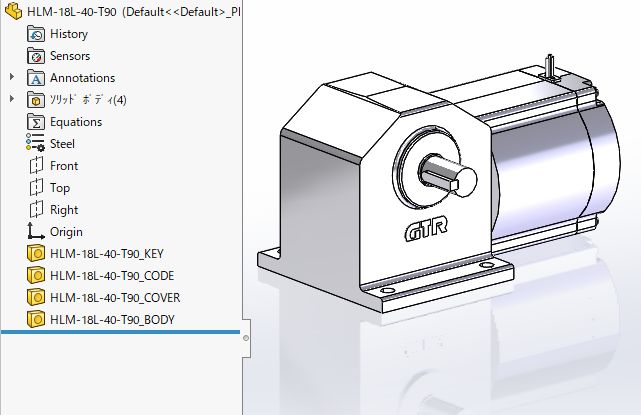Select the Right plane label
Image resolution: width=641 pixels, height=415 pixels.
[x=64, y=210]
